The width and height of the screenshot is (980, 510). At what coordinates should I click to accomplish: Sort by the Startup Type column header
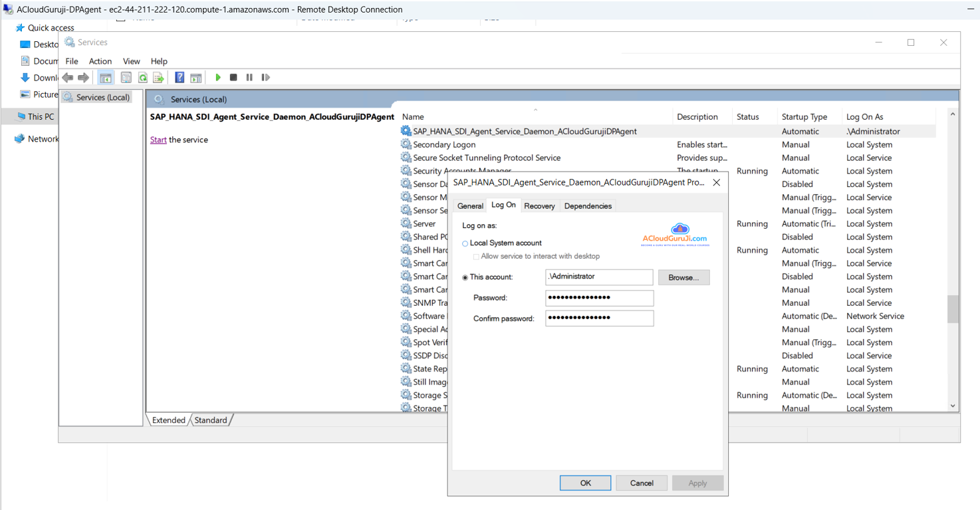pyautogui.click(x=804, y=117)
